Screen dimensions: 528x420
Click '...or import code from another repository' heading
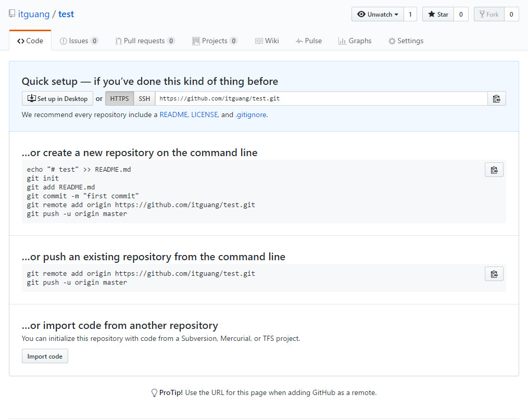pos(120,325)
